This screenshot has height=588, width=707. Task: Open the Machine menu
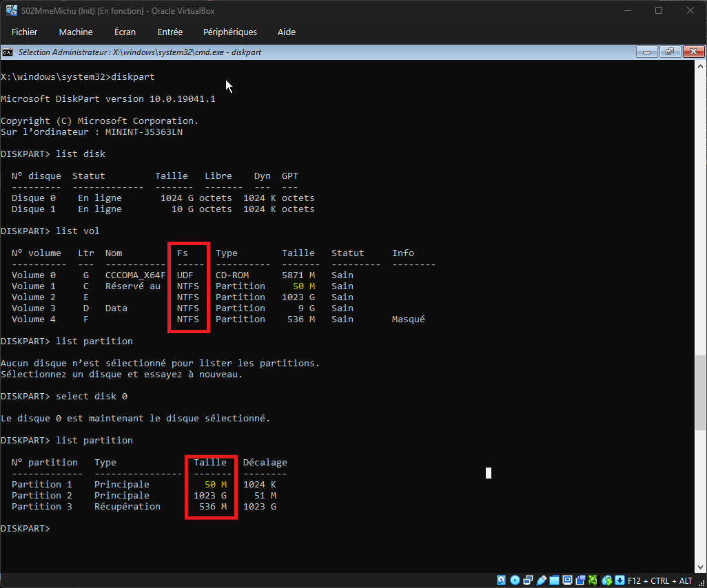(76, 32)
